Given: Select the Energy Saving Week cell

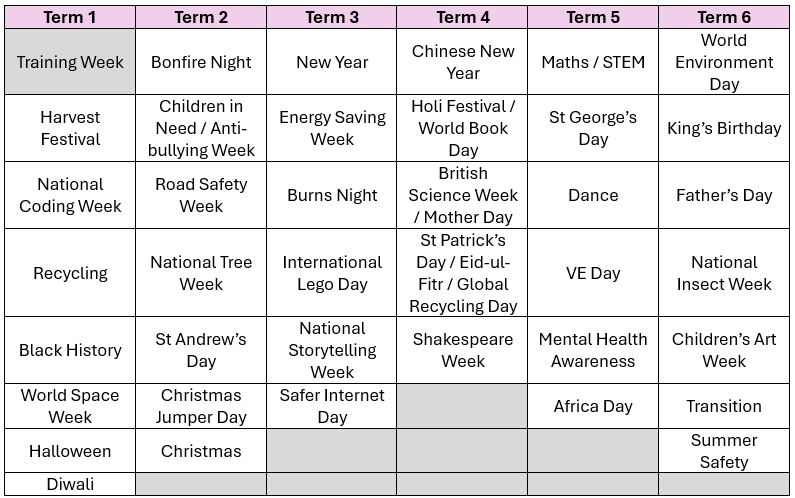Looking at the screenshot, I should [332, 128].
